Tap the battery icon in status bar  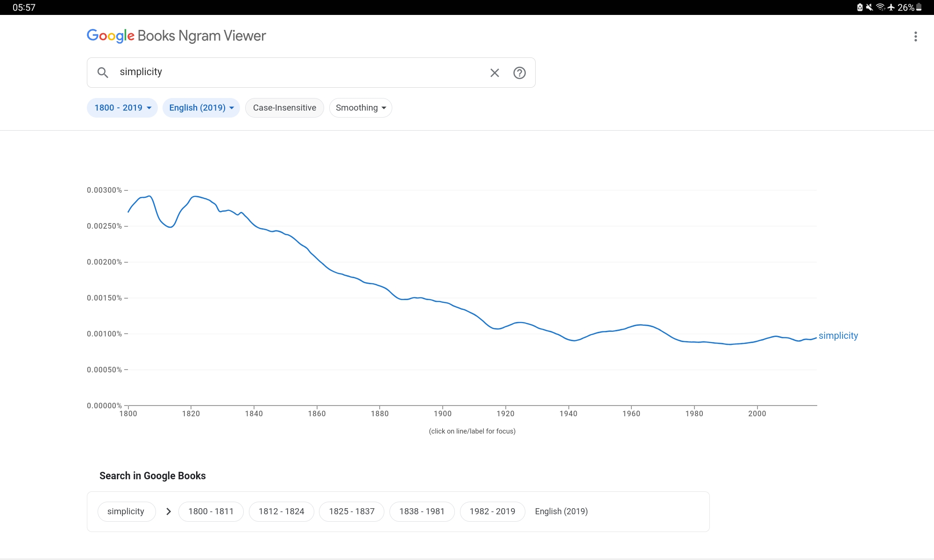point(919,7)
